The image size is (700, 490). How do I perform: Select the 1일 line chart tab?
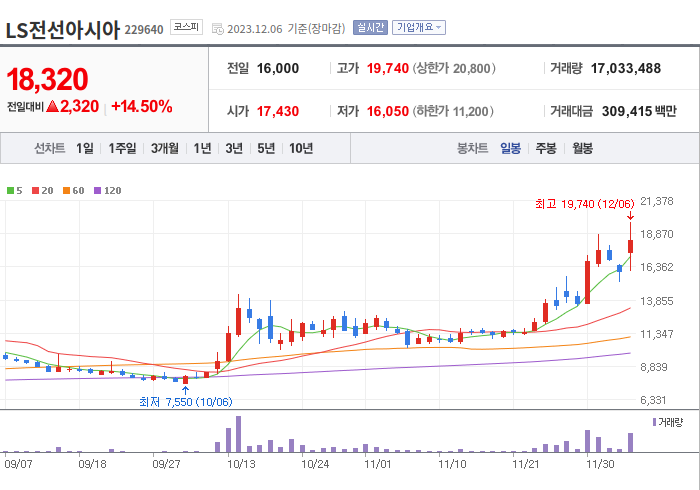84,148
